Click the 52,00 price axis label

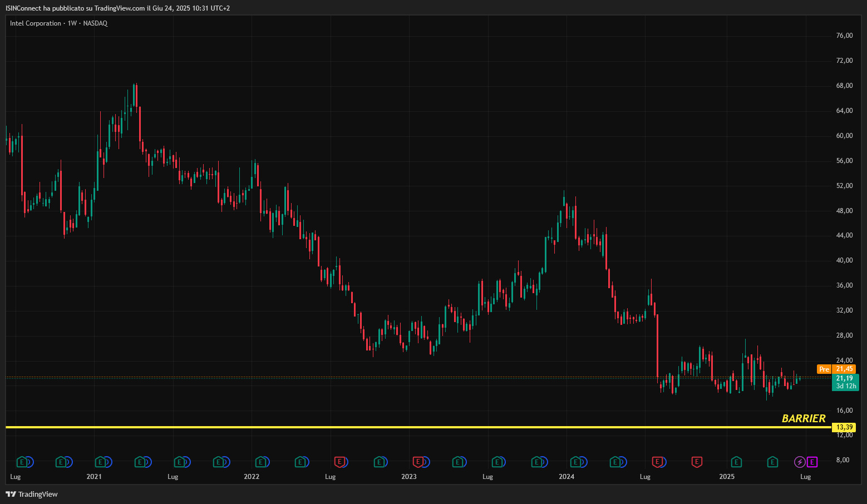(844, 186)
